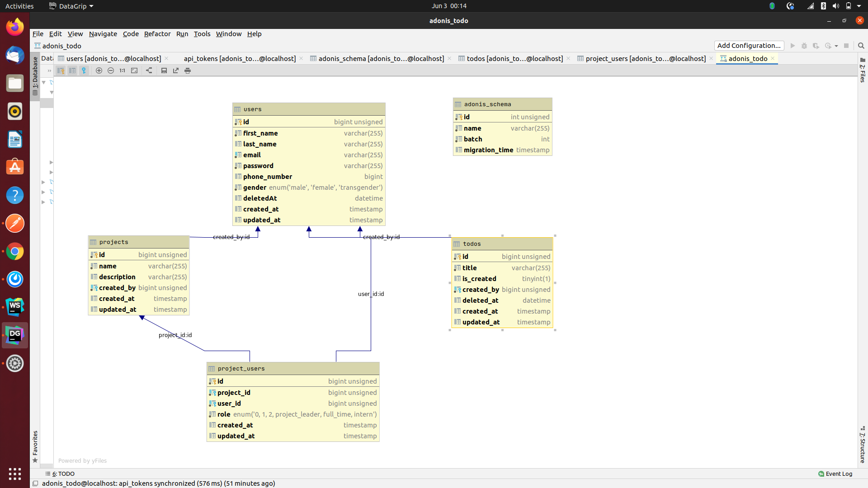Switch to users table tab
The image size is (868, 488).
point(113,59)
